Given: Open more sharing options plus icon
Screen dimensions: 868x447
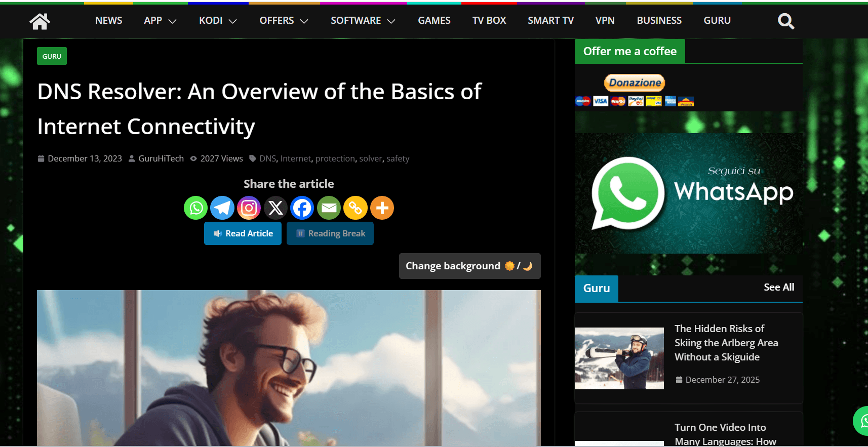Looking at the screenshot, I should point(382,208).
